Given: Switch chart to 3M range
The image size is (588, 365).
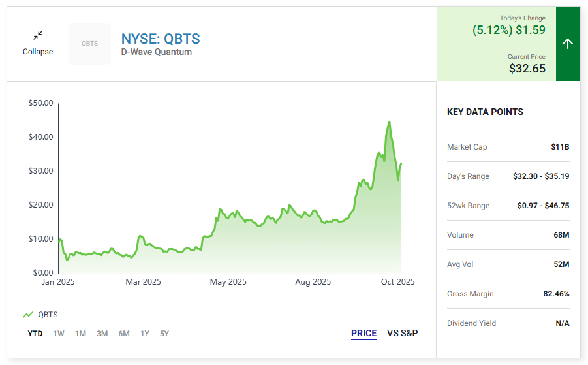Looking at the screenshot, I should pos(102,334).
